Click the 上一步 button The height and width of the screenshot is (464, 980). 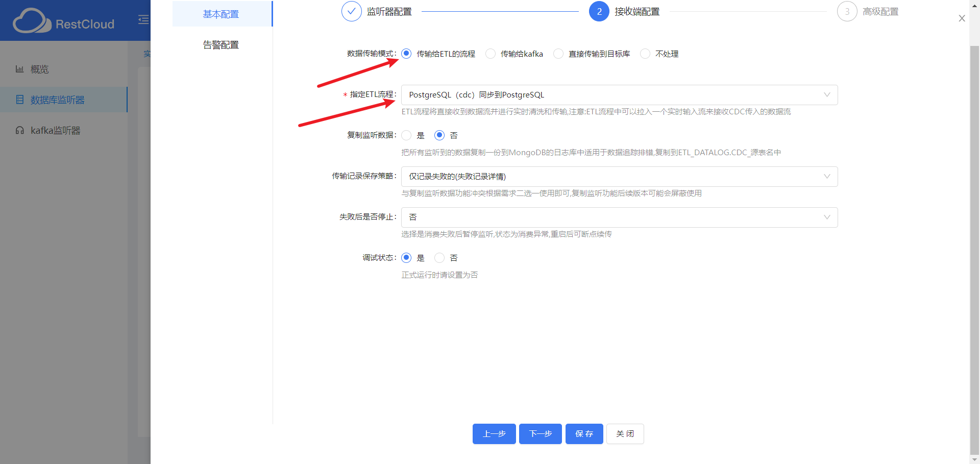494,434
